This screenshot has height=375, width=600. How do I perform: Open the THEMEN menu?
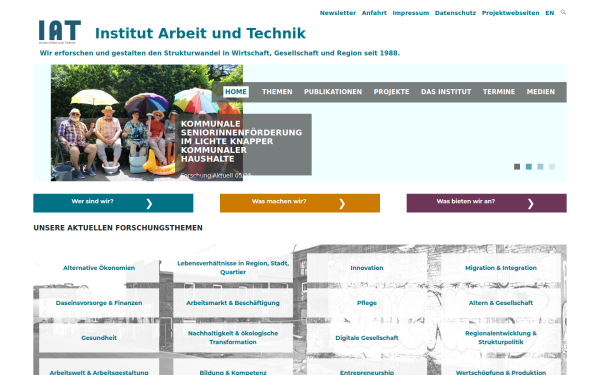277,92
